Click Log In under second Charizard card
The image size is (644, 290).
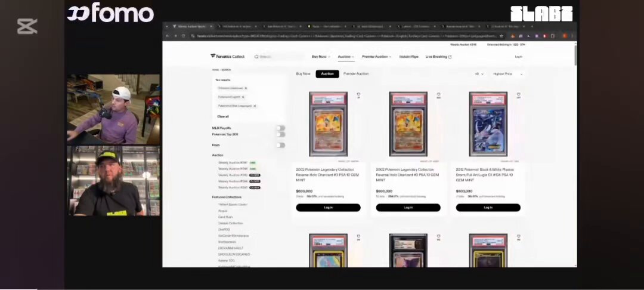pyautogui.click(x=408, y=208)
